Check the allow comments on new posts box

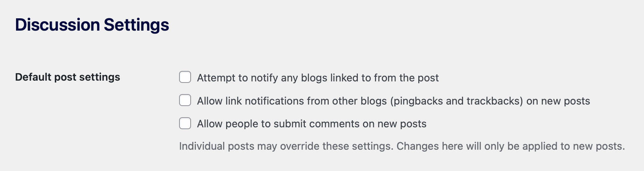185,123
